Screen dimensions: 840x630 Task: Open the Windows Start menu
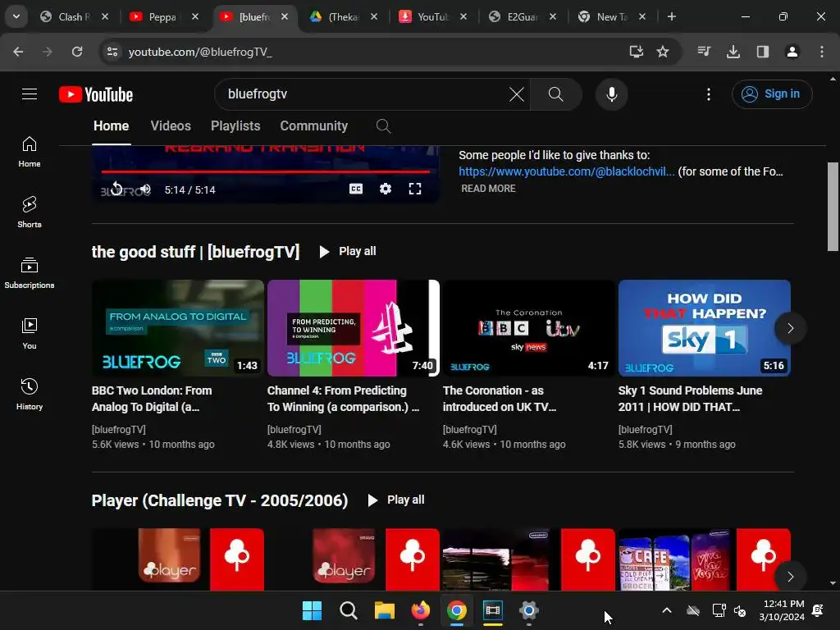coord(312,610)
